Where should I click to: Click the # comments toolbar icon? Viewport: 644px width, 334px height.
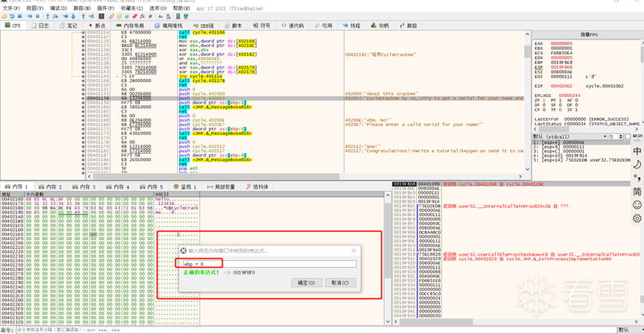pos(150,16)
